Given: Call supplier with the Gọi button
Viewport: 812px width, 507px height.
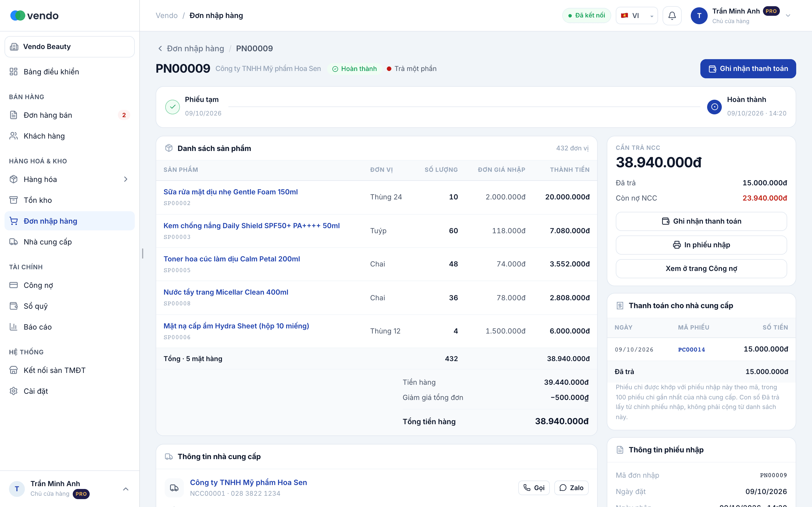Looking at the screenshot, I should click(534, 488).
